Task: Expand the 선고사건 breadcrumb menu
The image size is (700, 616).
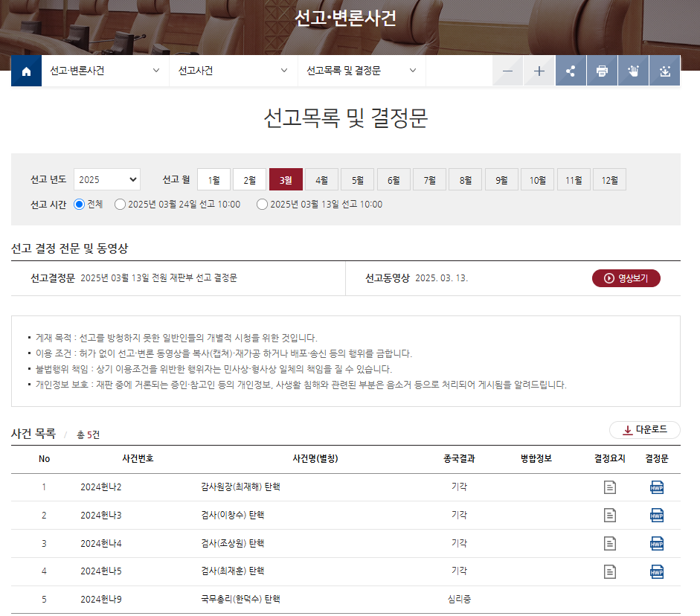Action: point(233,71)
